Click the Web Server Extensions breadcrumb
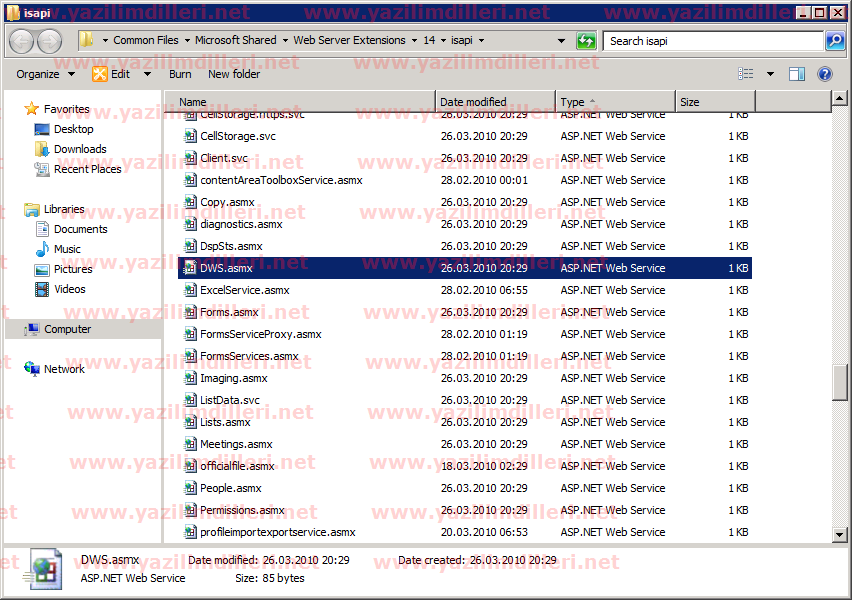 point(349,40)
